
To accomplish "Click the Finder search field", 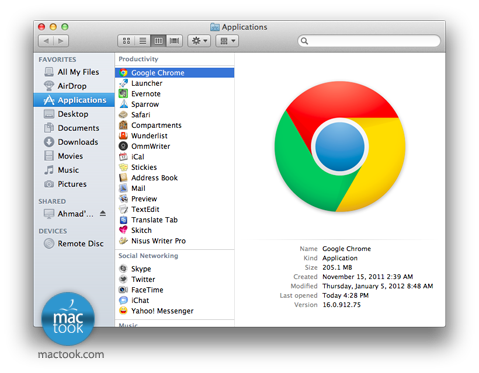I will [x=369, y=41].
